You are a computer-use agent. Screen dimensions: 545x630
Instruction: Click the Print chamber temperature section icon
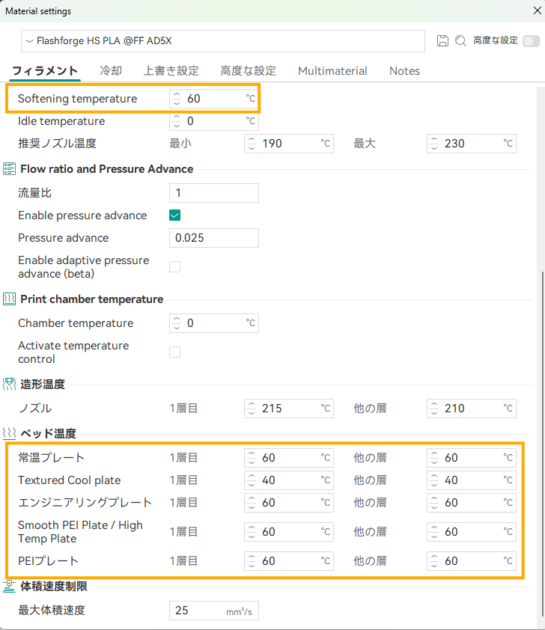pos(9,299)
